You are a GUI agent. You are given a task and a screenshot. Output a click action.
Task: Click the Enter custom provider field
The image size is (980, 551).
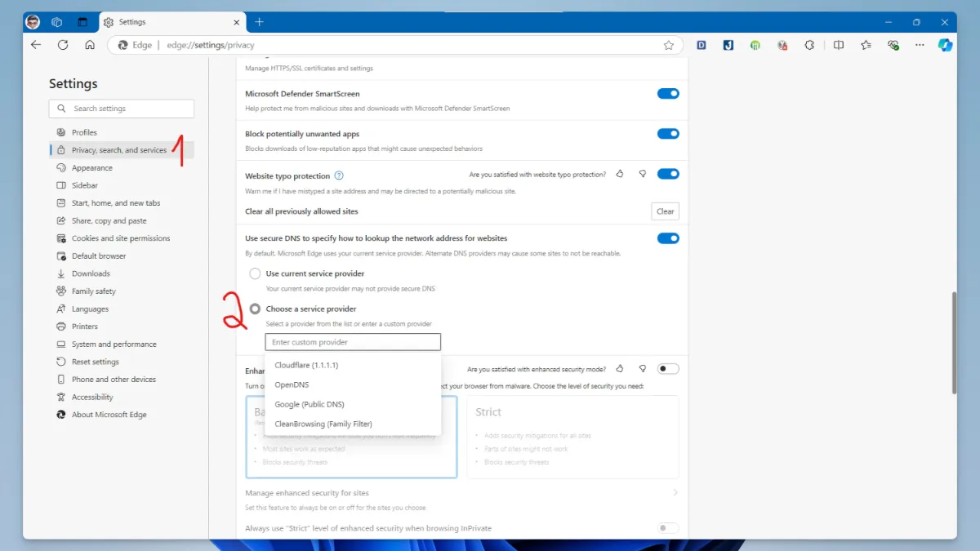[352, 342]
